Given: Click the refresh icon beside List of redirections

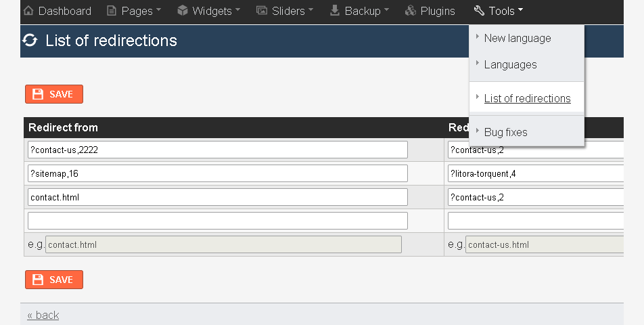Looking at the screenshot, I should point(30,40).
